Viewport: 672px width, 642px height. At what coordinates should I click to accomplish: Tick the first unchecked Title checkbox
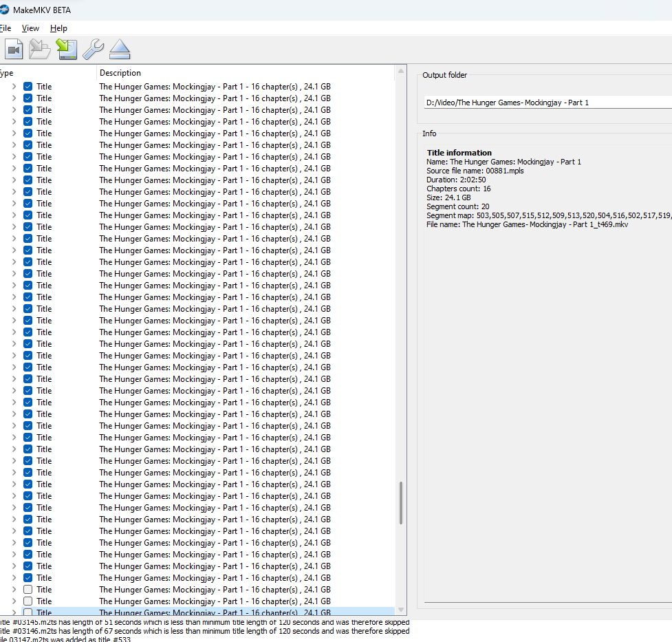(x=28, y=590)
